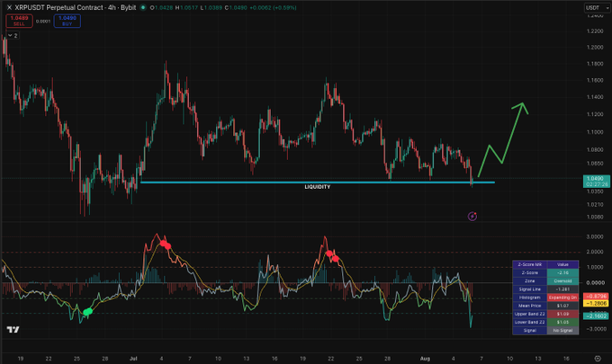Collapse the indicator legend chevron labeled 2
The image size is (612, 364).
13,35
